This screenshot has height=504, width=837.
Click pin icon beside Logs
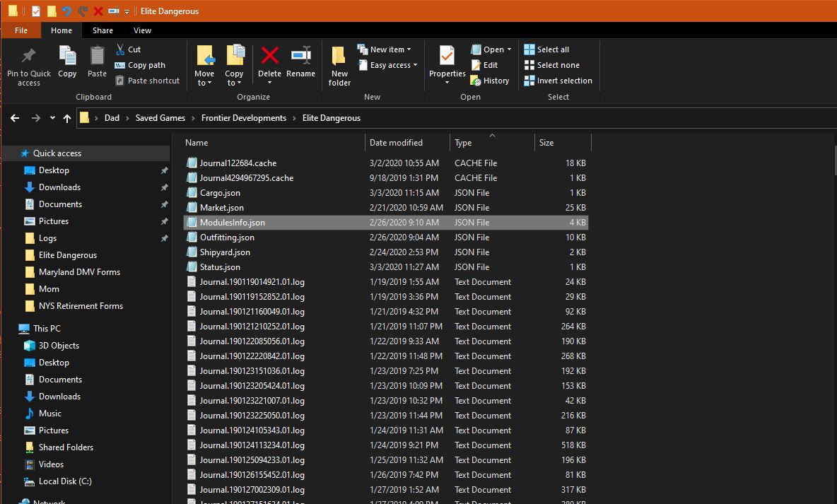point(165,238)
